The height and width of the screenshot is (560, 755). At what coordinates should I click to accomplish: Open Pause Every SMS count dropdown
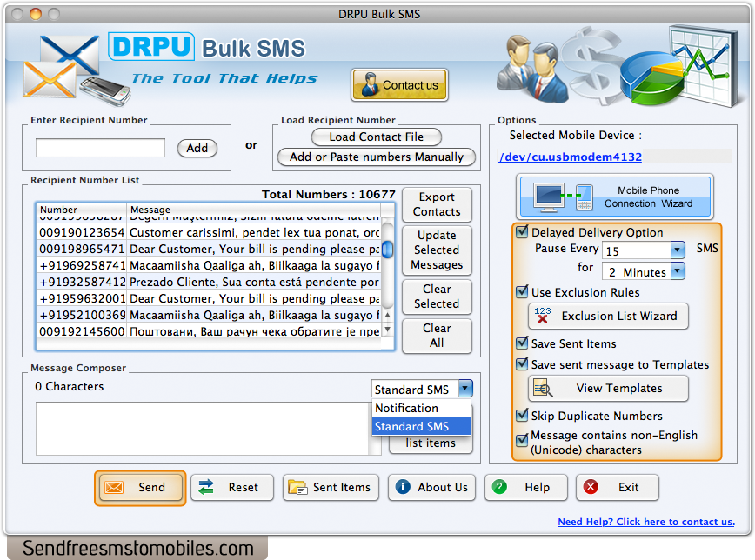(x=678, y=250)
